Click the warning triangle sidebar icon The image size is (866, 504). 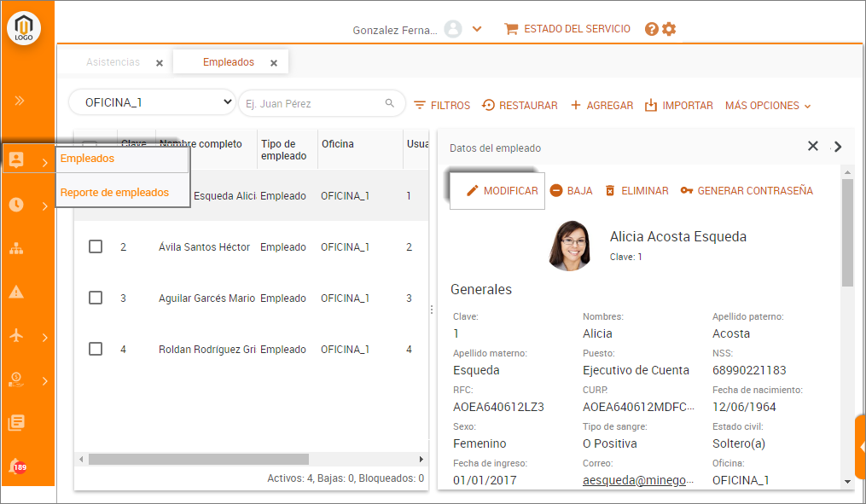(16, 293)
